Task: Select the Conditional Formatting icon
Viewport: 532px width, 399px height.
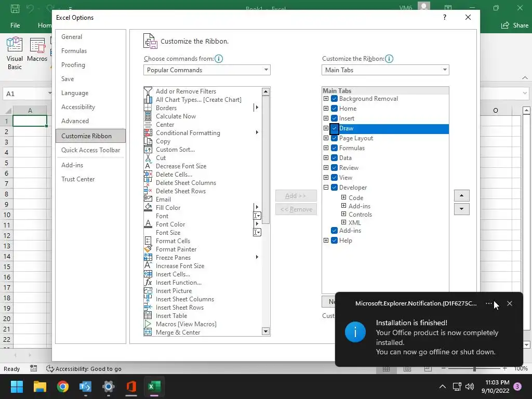Action: click(x=148, y=132)
